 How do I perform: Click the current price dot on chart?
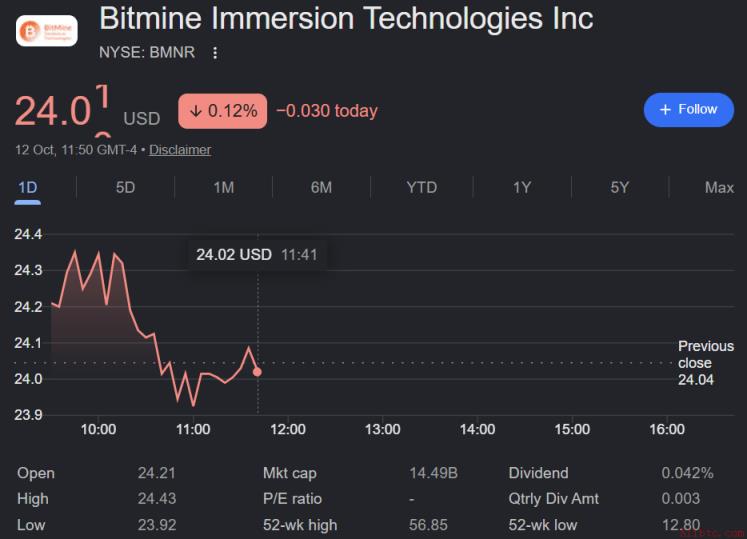click(257, 372)
